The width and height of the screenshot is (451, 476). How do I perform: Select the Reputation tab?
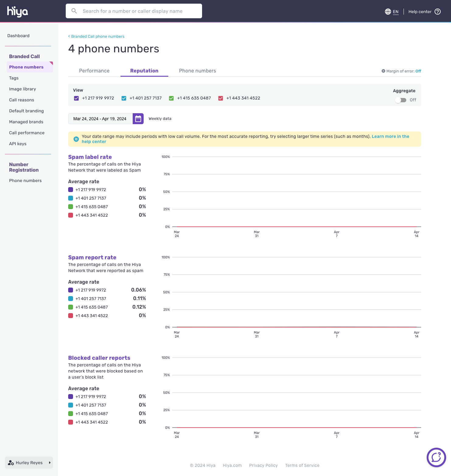(144, 71)
